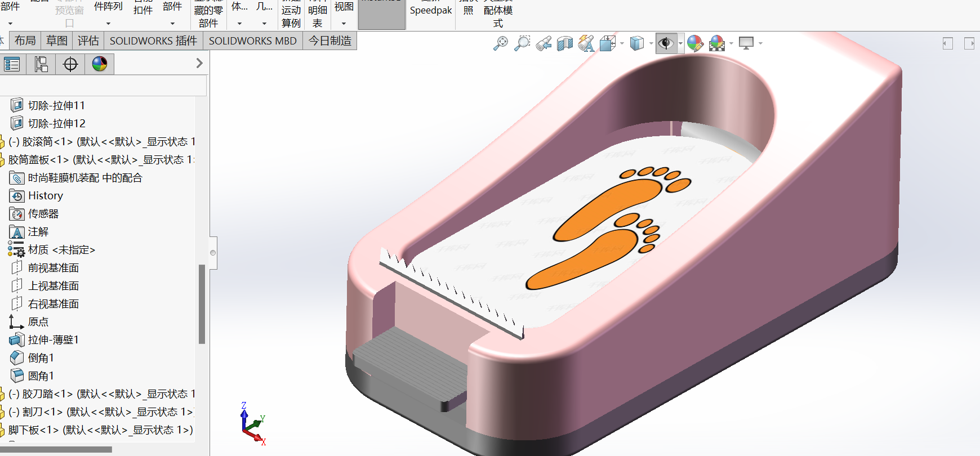
Task: Click the Dynamic Annotation Views icon
Action: tap(586, 43)
